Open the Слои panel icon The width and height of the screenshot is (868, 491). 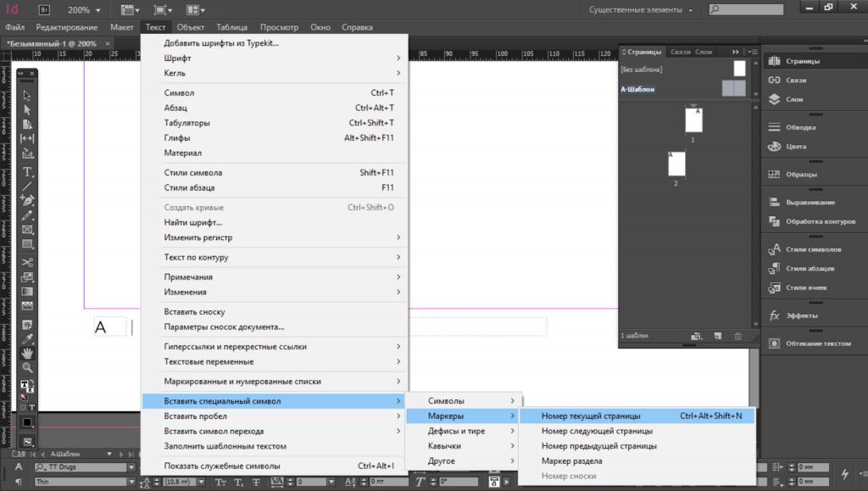(x=794, y=99)
